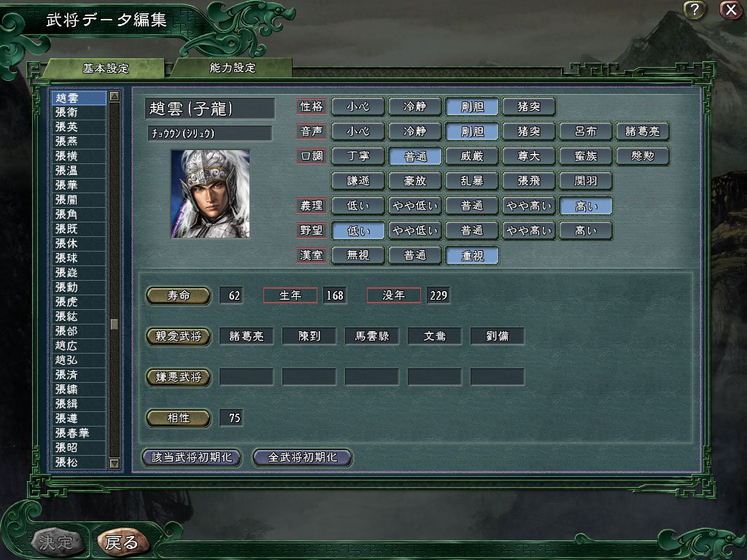Viewport: 747px width, 560px height.
Task: Click the 趙雲 officer portrait
Action: (210, 194)
